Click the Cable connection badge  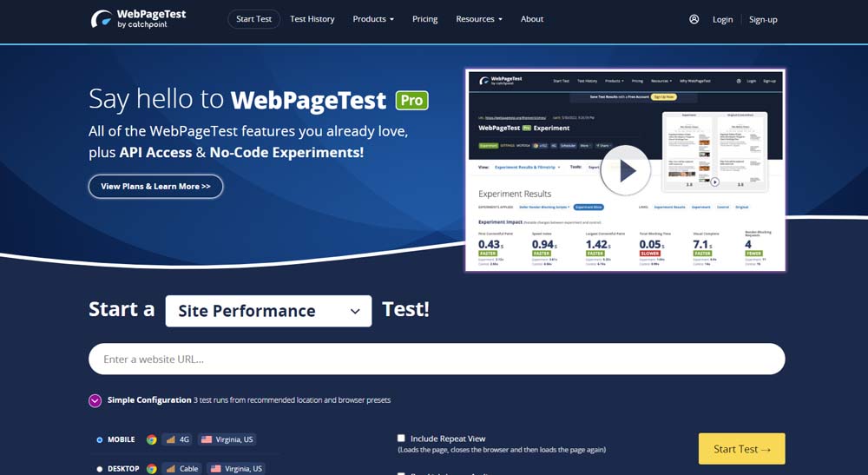point(182,468)
